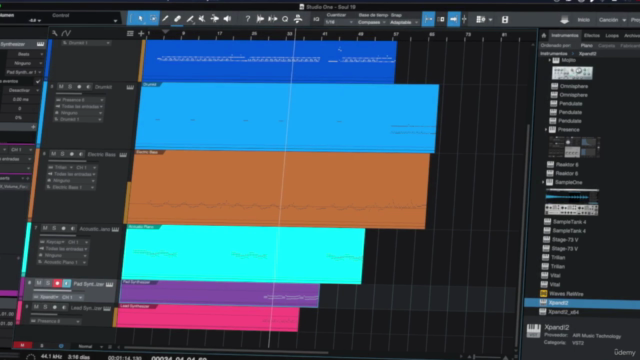Open Lead Synthesizer Presence dropdown

tap(56, 321)
